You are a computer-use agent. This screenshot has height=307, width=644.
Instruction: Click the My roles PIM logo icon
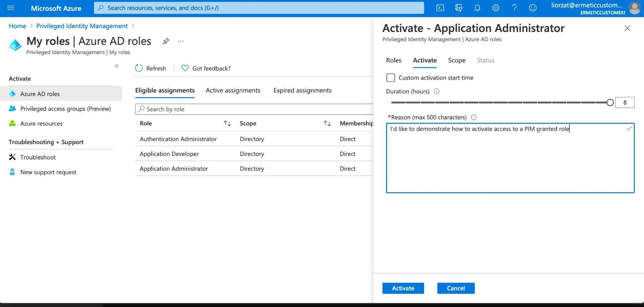tap(15, 45)
